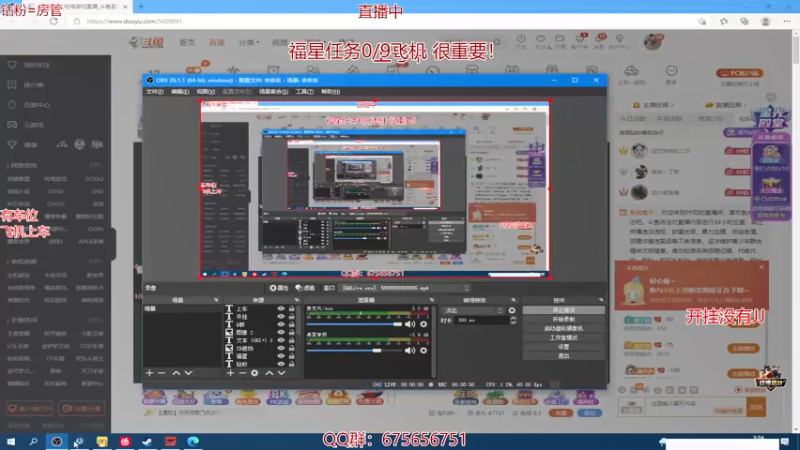Mute the 桌面音频 desktop audio channel
This screenshot has width=800, height=450.
pos(410,351)
